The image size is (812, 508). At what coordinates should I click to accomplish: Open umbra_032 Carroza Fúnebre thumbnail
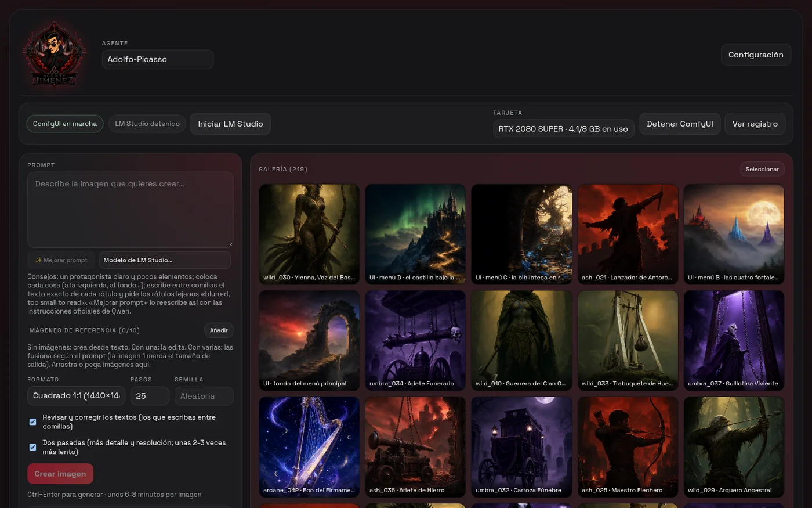tap(521, 447)
